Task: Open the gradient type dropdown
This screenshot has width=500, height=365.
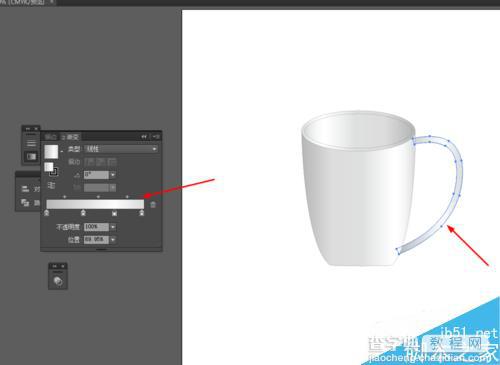Action: tap(121, 149)
